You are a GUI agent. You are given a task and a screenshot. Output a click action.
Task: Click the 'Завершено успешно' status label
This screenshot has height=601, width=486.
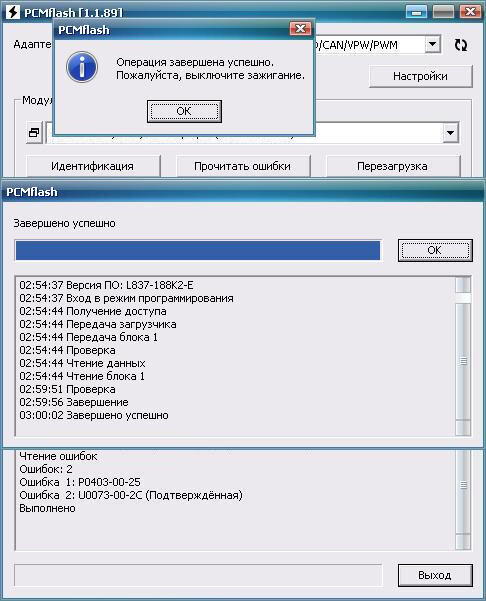coord(64,223)
